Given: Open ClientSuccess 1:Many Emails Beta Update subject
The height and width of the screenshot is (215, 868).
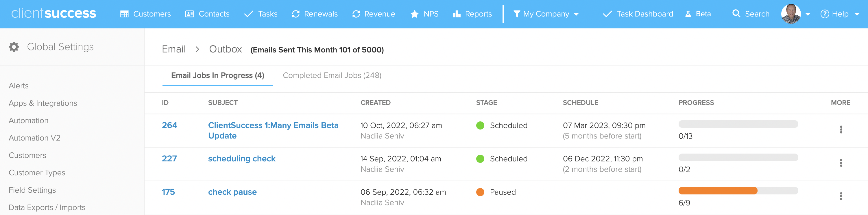Looking at the screenshot, I should click(x=273, y=131).
